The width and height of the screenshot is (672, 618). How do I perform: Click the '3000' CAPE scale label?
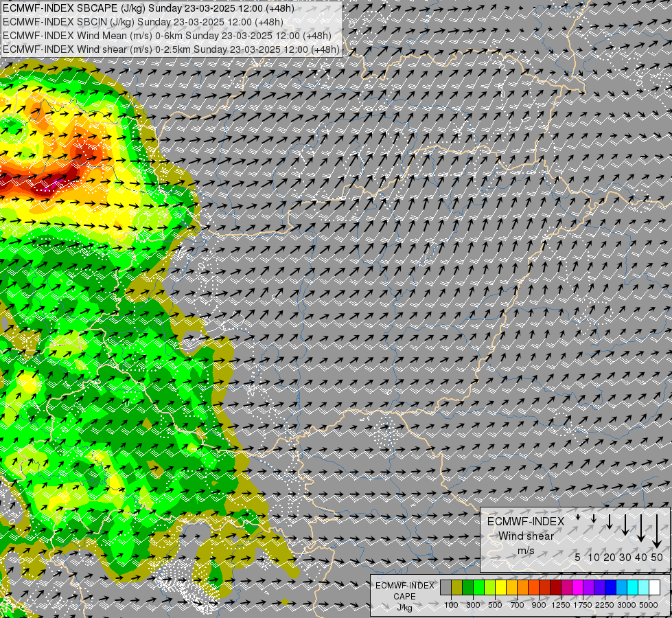[x=627, y=605]
